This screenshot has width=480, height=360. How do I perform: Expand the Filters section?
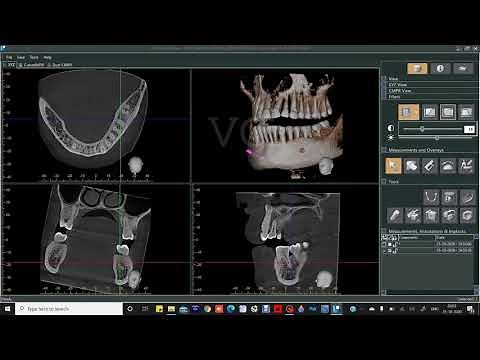point(384,97)
